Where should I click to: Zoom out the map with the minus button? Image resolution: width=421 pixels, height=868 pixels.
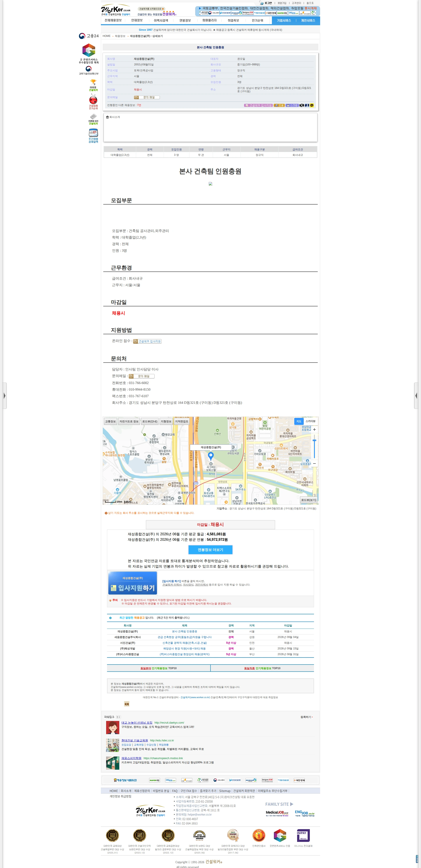point(314,464)
